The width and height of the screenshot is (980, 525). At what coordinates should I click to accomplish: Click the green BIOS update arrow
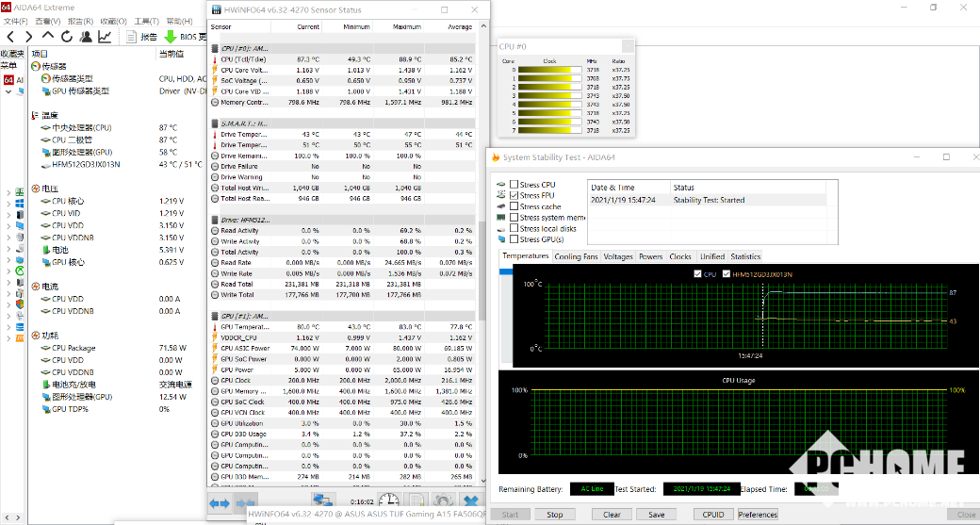point(170,37)
